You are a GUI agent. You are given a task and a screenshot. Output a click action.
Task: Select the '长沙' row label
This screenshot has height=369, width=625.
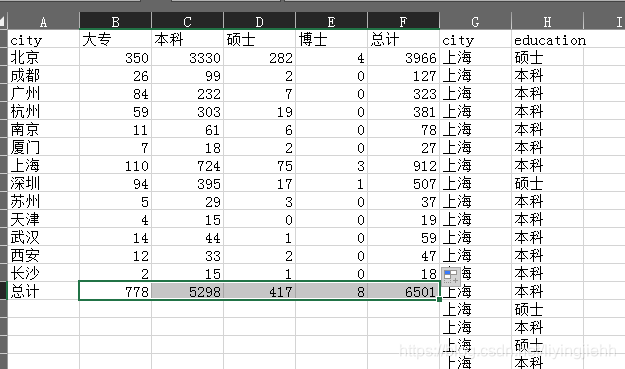pyautogui.click(x=43, y=273)
